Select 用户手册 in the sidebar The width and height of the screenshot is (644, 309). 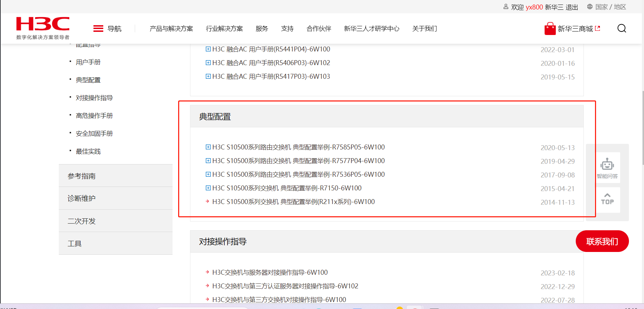pyautogui.click(x=88, y=62)
